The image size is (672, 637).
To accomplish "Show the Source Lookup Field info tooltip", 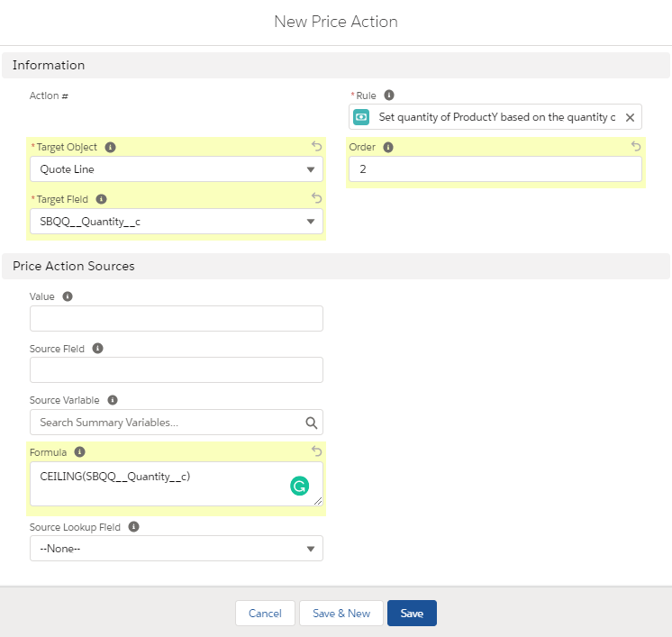I will tap(133, 526).
